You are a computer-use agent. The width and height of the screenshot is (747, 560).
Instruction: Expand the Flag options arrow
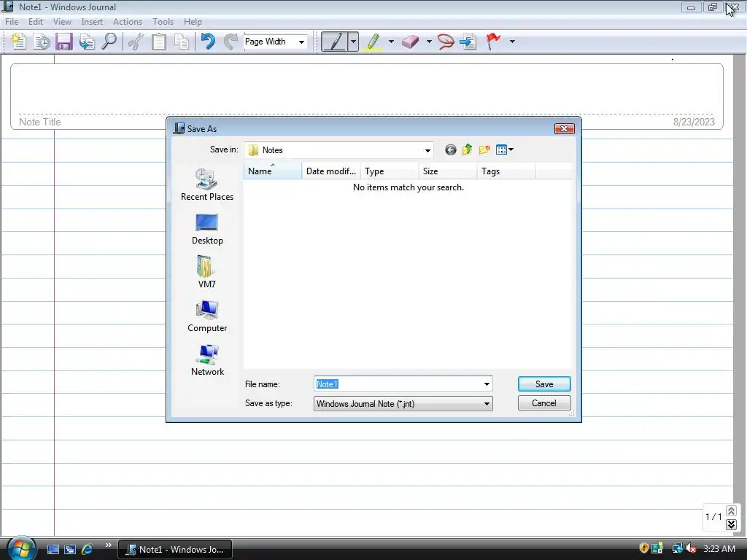pos(512,42)
